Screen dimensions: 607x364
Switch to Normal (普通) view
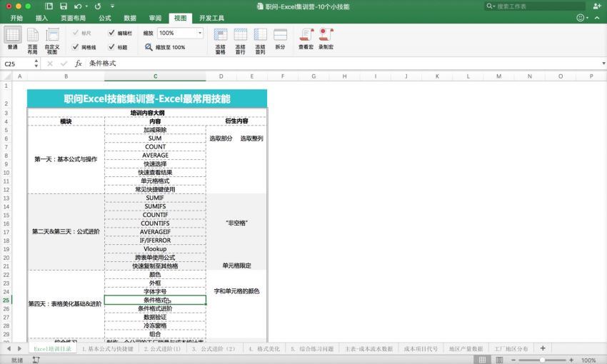pyautogui.click(x=12, y=39)
